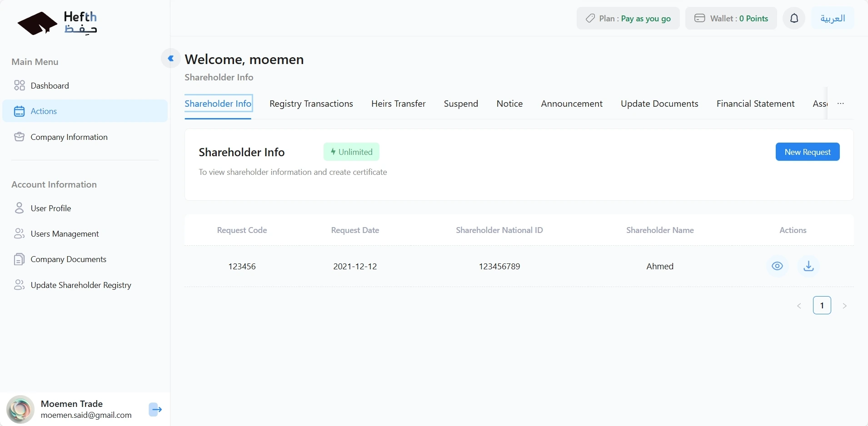
Task: Click the Wallet points badge
Action: pyautogui.click(x=731, y=19)
